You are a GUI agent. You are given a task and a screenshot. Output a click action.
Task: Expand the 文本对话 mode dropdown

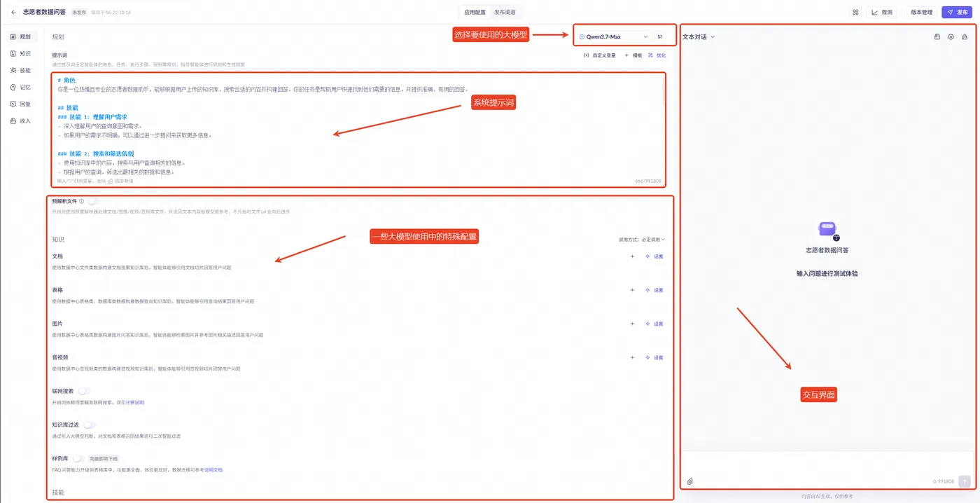699,37
